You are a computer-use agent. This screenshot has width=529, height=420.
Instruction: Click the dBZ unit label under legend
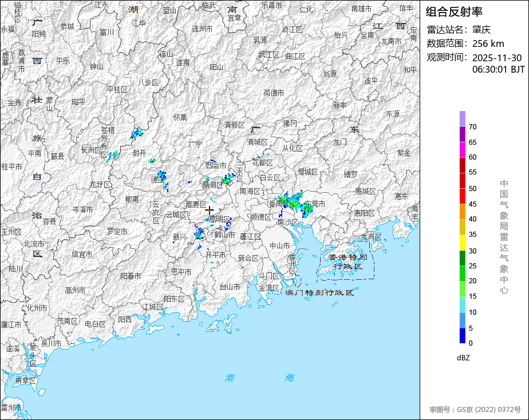click(463, 358)
